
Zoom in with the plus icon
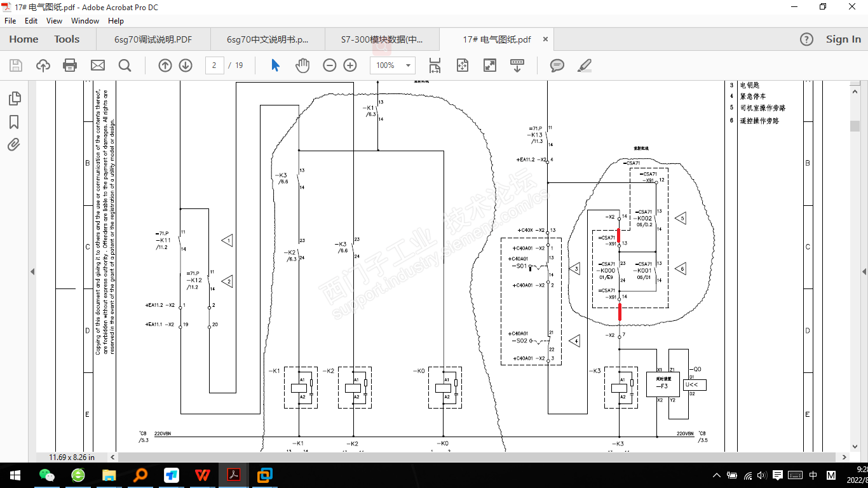pyautogui.click(x=350, y=65)
